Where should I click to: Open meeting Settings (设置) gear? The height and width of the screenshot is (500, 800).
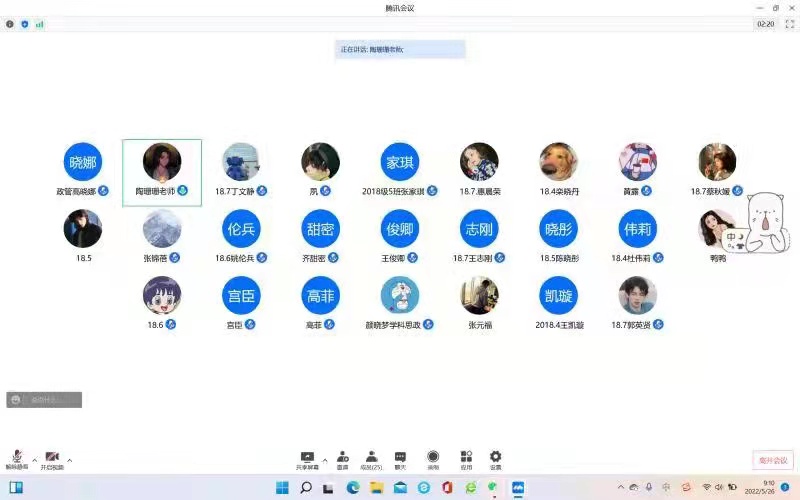495,458
